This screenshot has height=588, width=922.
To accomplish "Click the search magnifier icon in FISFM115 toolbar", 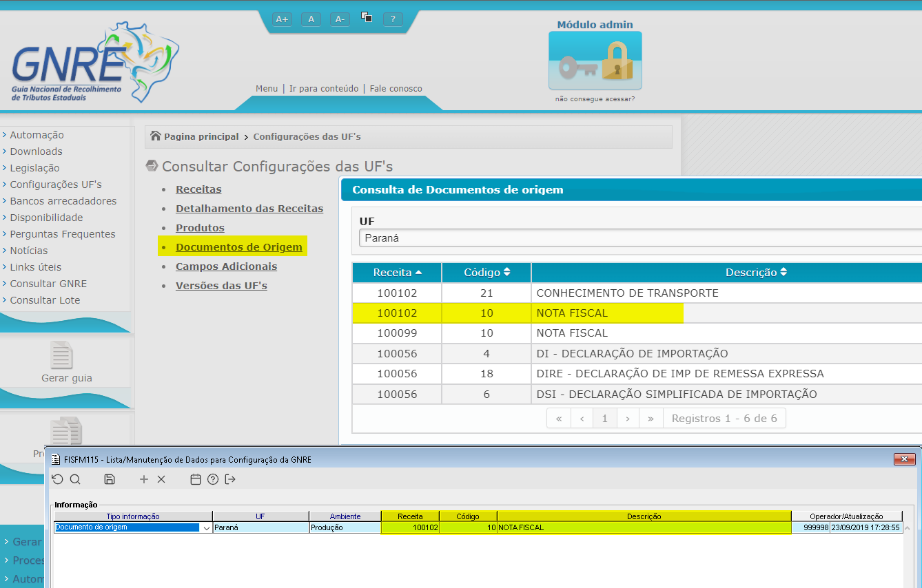I will tap(75, 479).
